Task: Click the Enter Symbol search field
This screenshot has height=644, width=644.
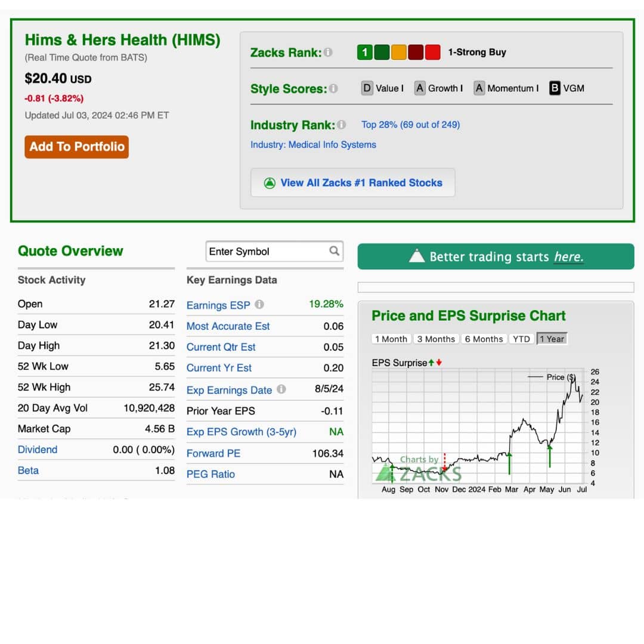Action: tap(274, 252)
